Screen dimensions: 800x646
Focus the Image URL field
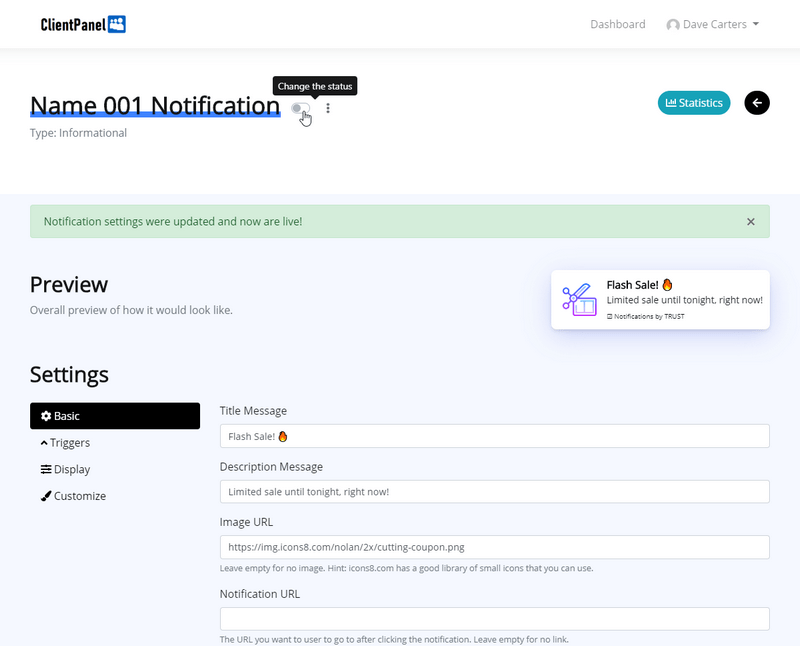(x=494, y=547)
